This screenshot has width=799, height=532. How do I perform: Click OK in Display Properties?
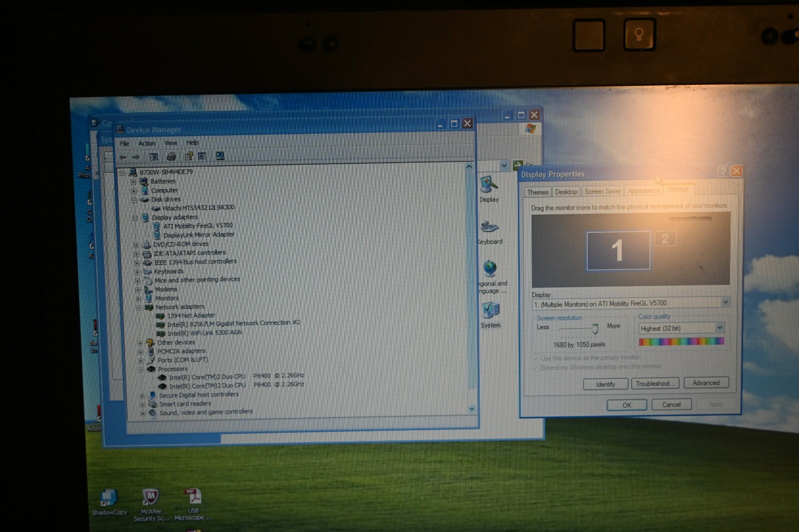click(x=627, y=405)
